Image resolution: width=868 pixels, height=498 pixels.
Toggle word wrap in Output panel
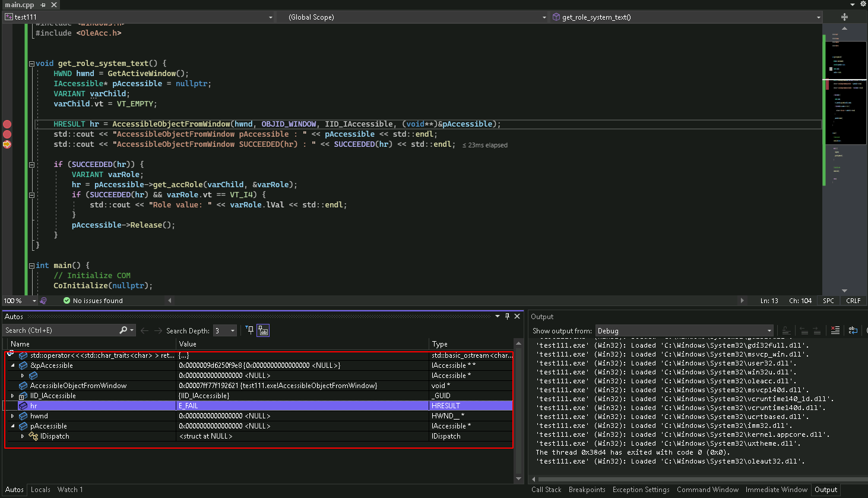click(853, 331)
